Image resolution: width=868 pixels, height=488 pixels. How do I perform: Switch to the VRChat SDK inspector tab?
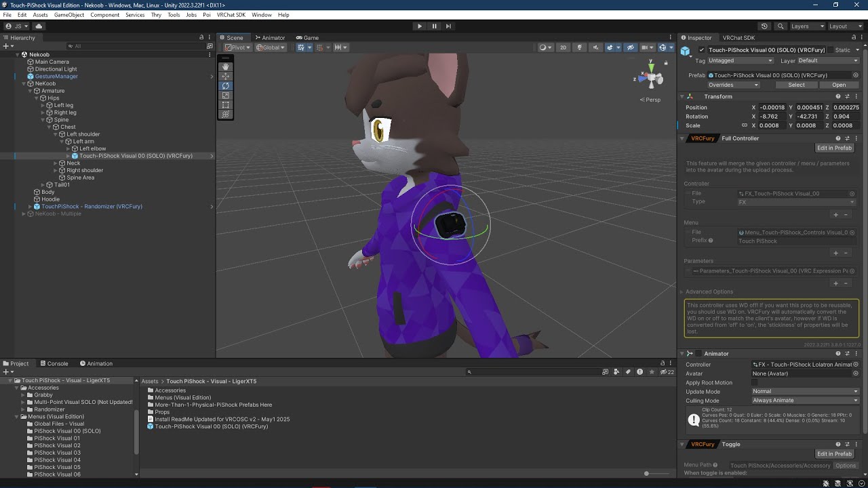738,38
